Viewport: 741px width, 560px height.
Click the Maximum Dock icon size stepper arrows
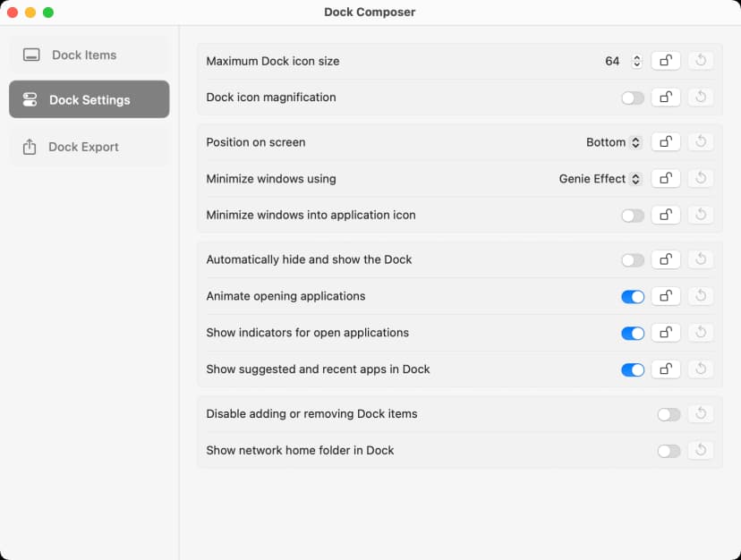pyautogui.click(x=636, y=61)
